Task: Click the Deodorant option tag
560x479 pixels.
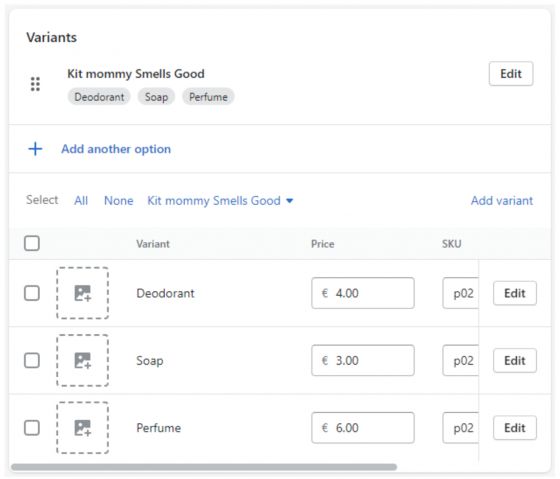Action: pos(99,97)
